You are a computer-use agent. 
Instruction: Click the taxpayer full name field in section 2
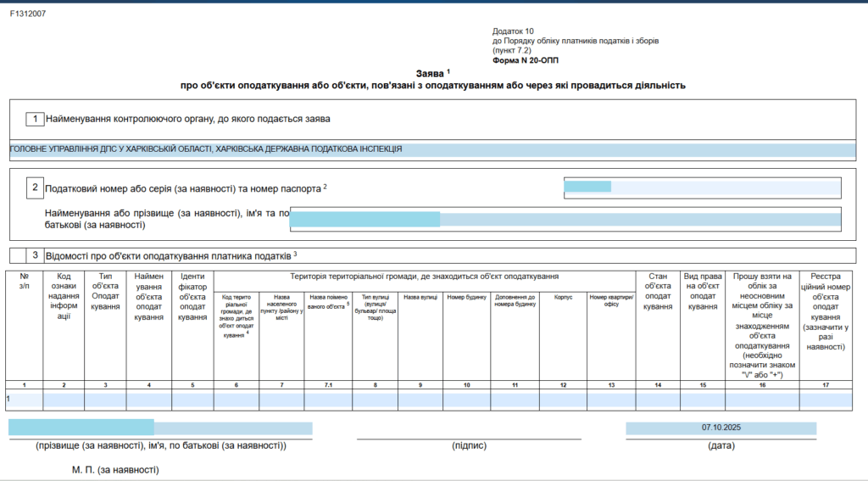pos(565,219)
